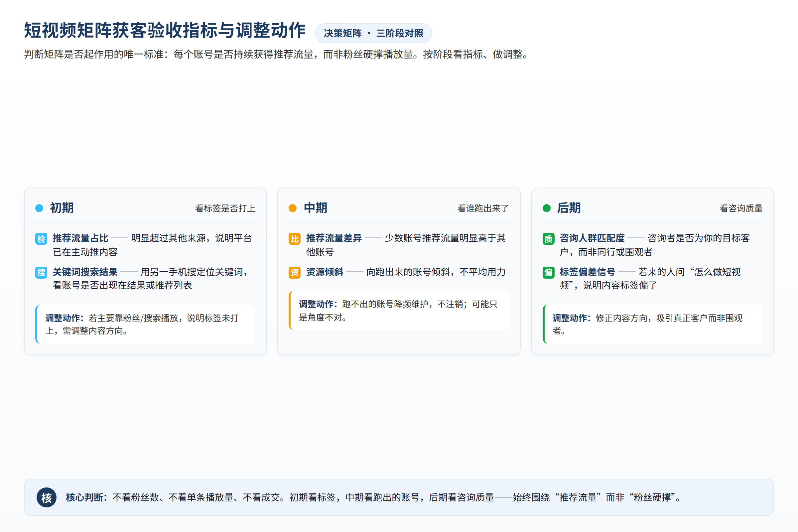
Task: Click the green 偏 icon badge
Action: click(x=548, y=272)
